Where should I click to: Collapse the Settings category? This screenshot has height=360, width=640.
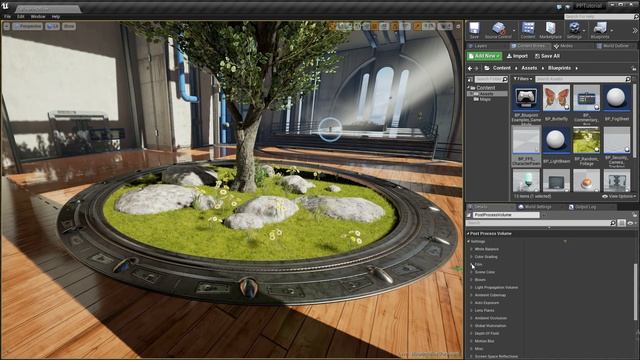(469, 241)
